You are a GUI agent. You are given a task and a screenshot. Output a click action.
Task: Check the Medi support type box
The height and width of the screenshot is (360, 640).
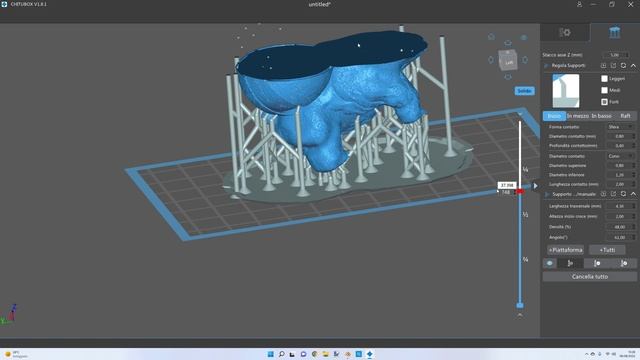pyautogui.click(x=604, y=90)
